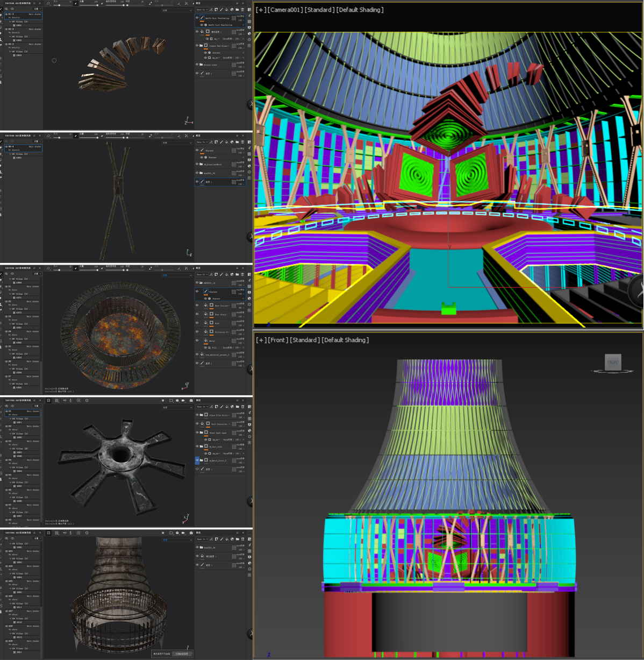Click add fill layer bucket icon in hub panel
Viewport: 644px width, 660px height.
(x=227, y=407)
